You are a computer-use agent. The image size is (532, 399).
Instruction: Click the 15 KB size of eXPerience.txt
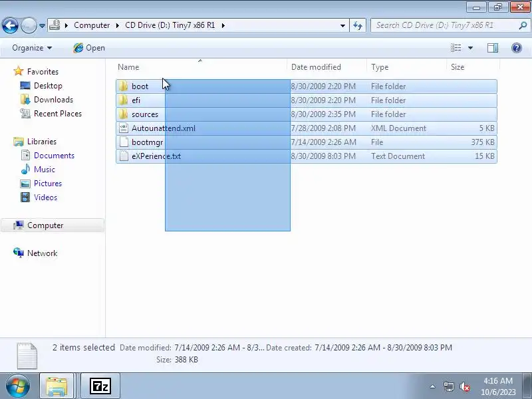point(485,156)
